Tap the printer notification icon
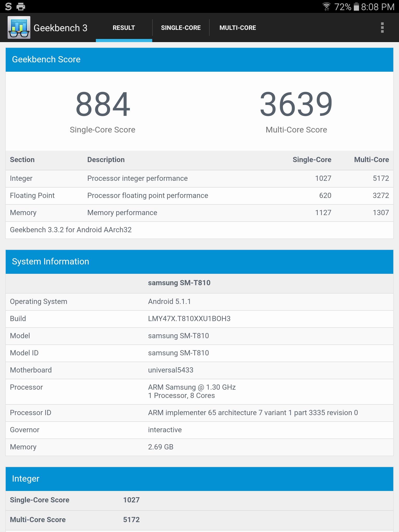 (x=21, y=6)
